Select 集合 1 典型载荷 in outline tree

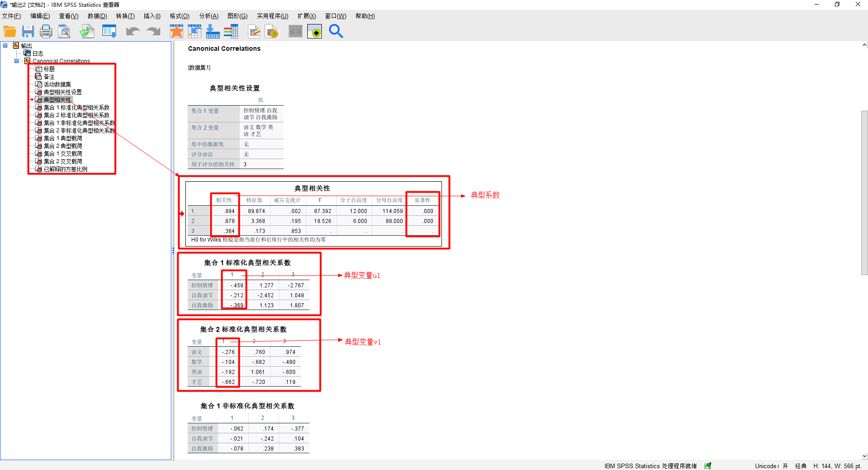[x=63, y=138]
